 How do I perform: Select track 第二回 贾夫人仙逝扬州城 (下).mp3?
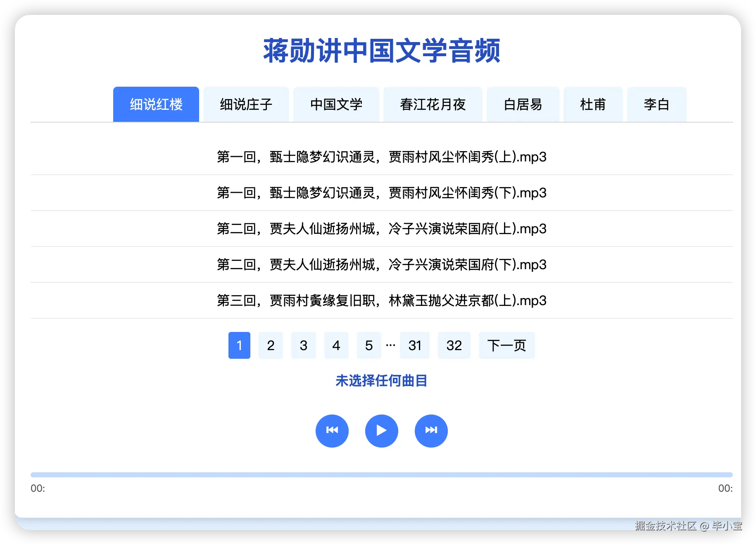(x=381, y=265)
